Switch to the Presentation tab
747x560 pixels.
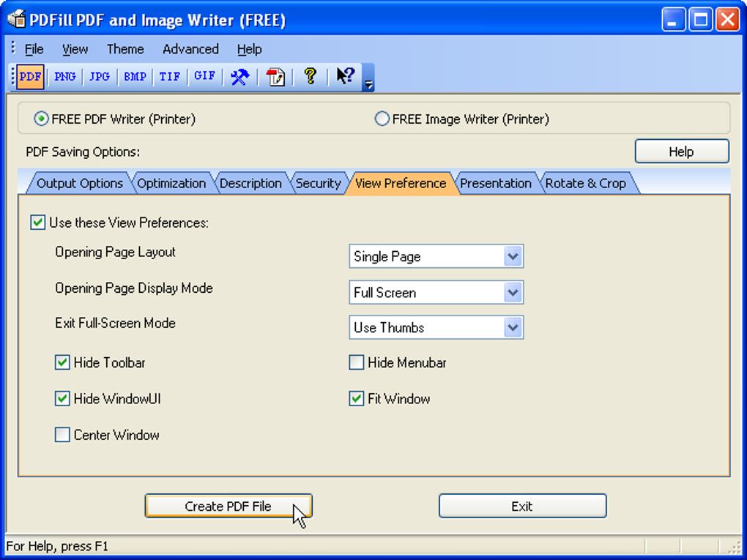[496, 183]
